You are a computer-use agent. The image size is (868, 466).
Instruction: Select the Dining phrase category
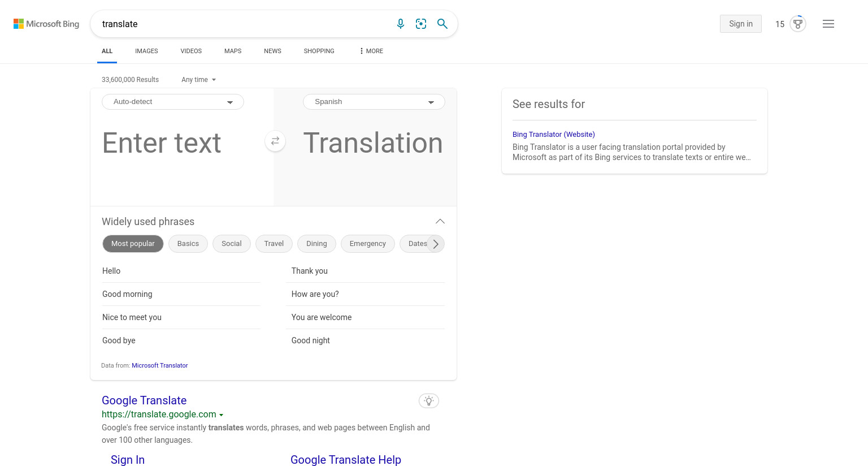click(316, 244)
